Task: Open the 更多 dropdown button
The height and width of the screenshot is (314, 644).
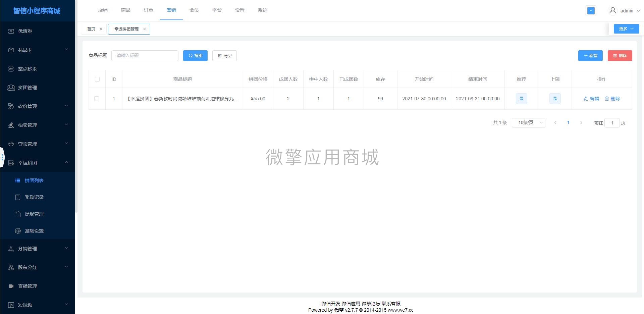Action: click(627, 29)
